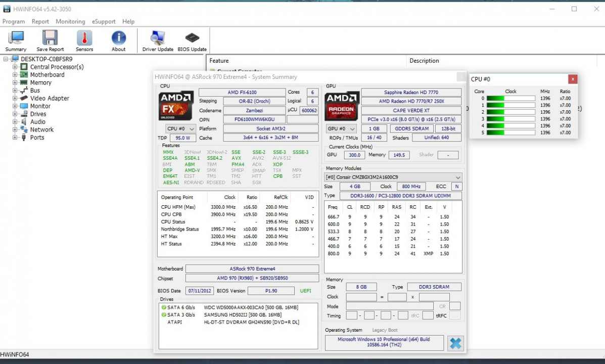Image resolution: width=605 pixels, height=364 pixels.
Task: Open the Monitoring menu
Action: pos(70,22)
